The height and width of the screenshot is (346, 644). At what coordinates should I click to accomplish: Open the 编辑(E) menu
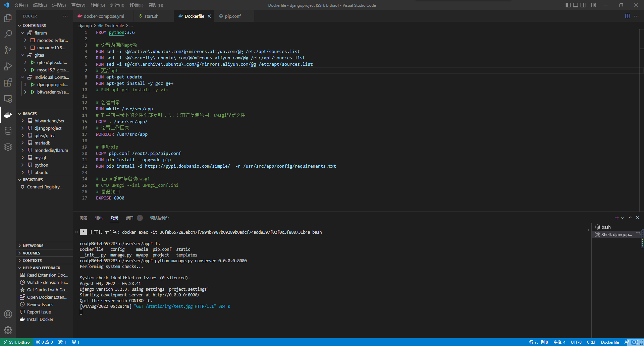(x=40, y=5)
